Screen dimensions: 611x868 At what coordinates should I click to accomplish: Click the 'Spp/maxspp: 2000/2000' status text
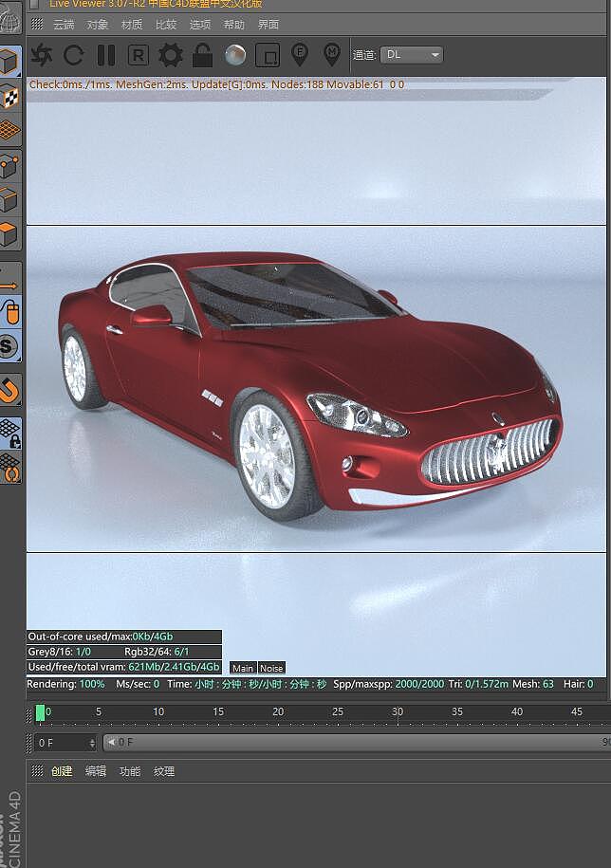click(389, 684)
